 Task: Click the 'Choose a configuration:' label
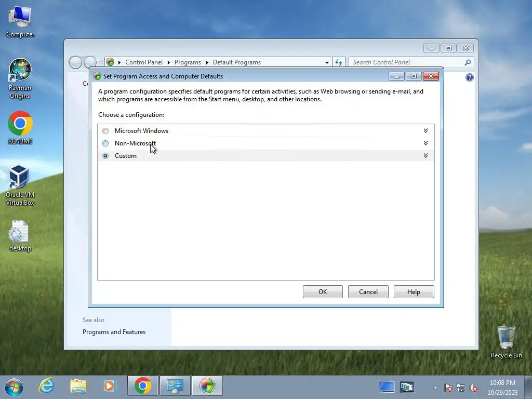pos(131,115)
